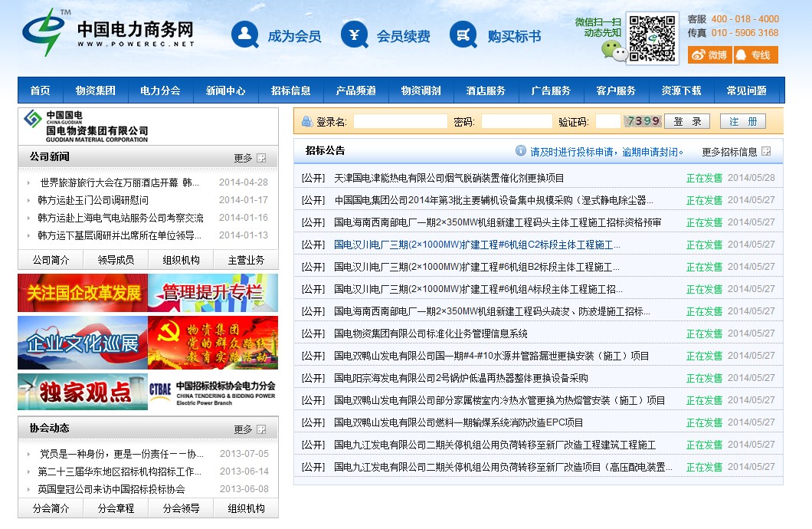Open 广告服务 in the navigation bar

(x=551, y=90)
